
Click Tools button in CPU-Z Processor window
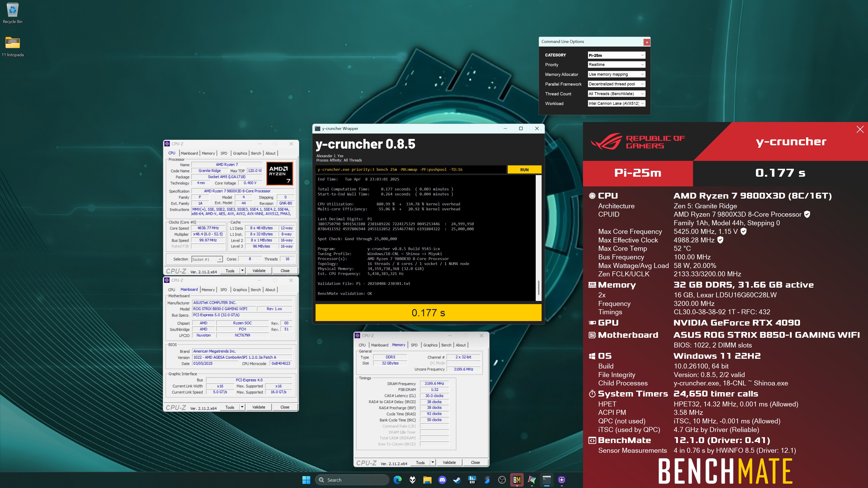(x=230, y=271)
